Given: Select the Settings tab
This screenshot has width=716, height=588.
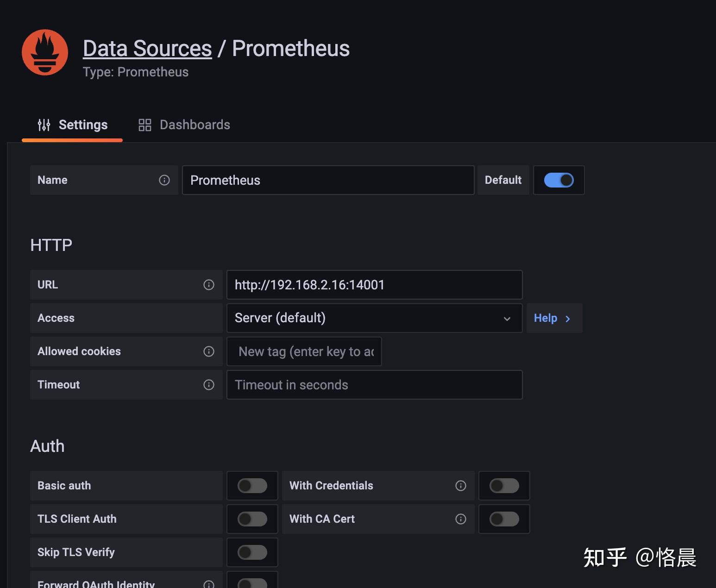Looking at the screenshot, I should pos(83,125).
